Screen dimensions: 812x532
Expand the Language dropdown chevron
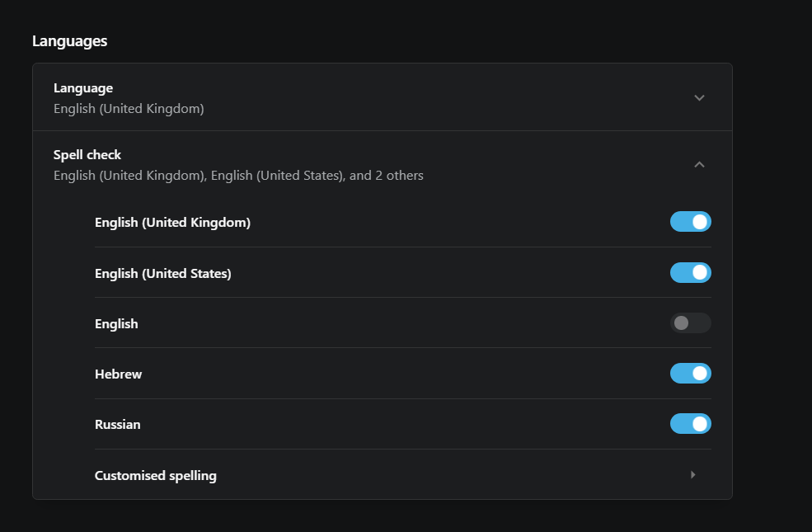click(x=699, y=98)
